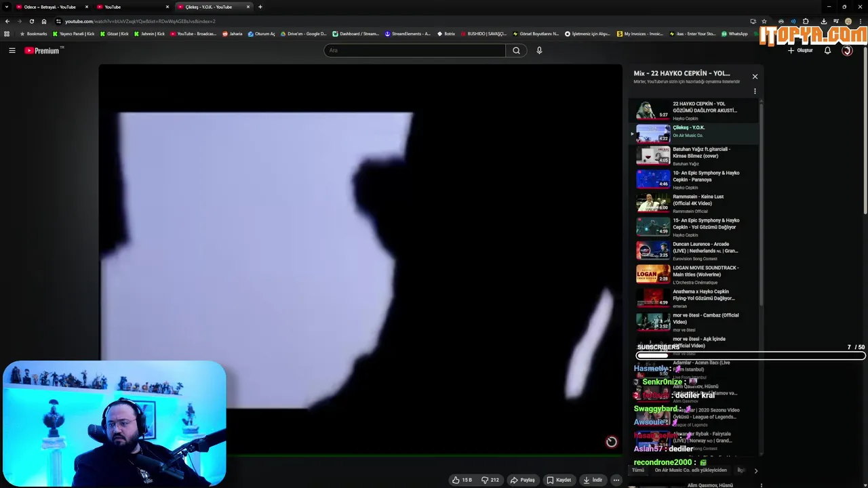
Task: Switch to the second YouTube browser tab
Action: (x=132, y=7)
